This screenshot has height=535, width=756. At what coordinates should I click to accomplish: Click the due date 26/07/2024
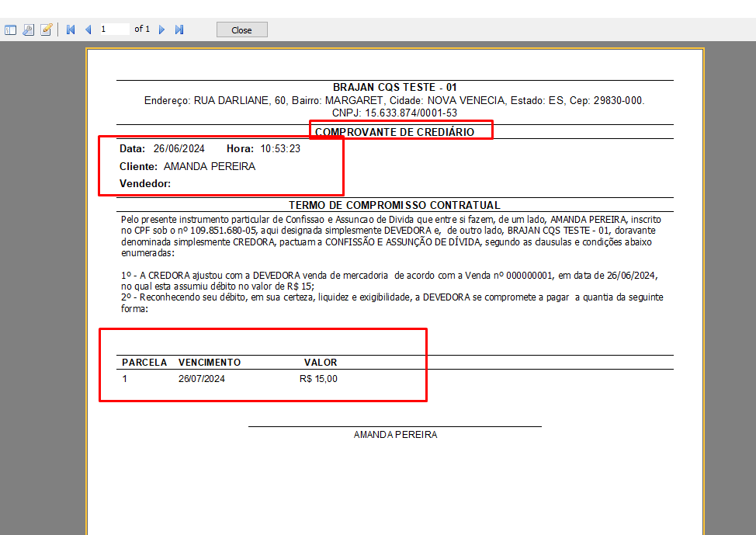(x=202, y=379)
